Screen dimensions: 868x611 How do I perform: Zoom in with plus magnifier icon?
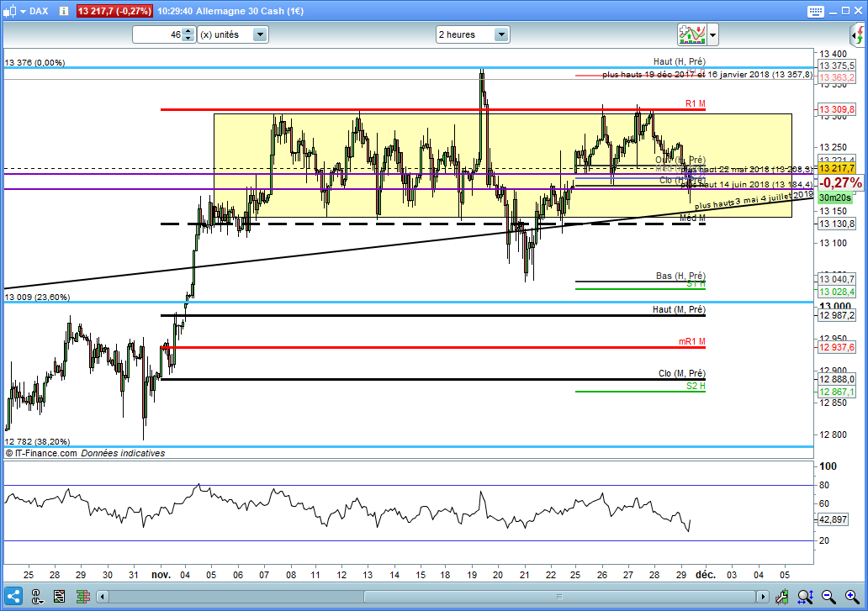click(852, 597)
